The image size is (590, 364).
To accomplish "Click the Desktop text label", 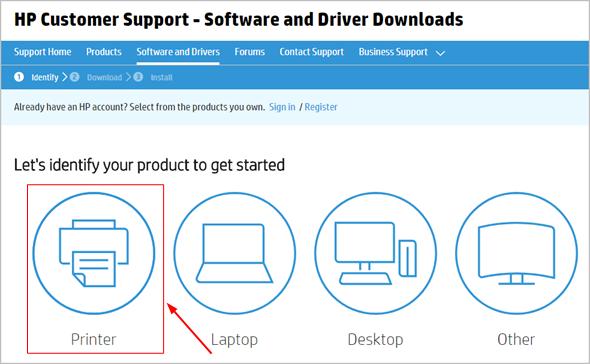I will click(376, 340).
